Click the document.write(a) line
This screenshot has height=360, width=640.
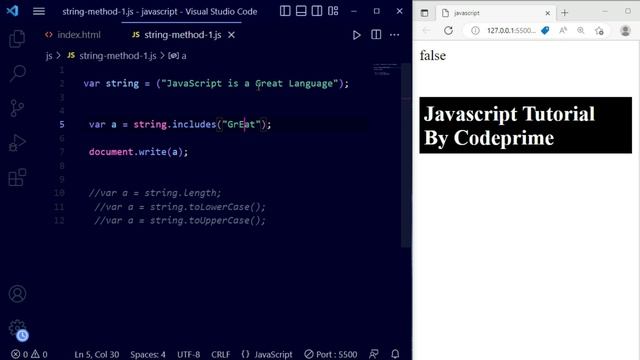138,152
